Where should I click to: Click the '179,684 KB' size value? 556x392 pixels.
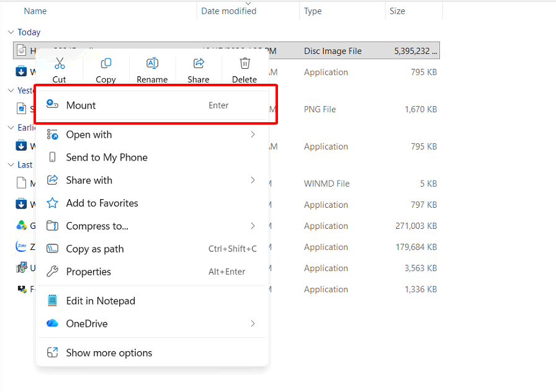[x=416, y=247]
